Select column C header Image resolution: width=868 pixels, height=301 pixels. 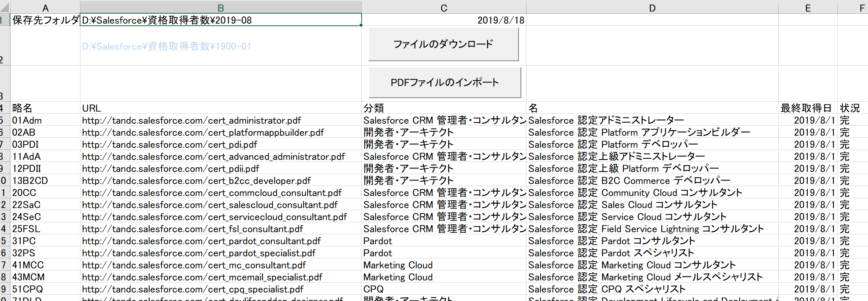point(444,8)
